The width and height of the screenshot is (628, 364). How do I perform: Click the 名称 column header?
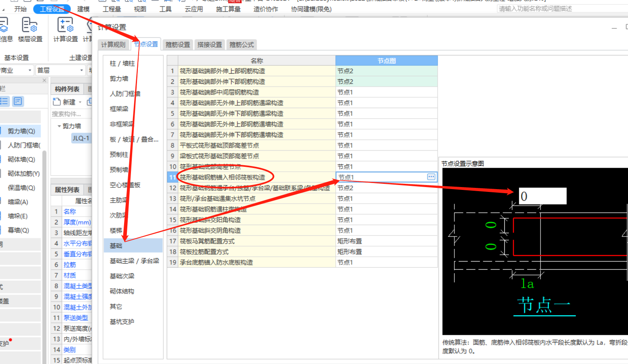(x=257, y=61)
